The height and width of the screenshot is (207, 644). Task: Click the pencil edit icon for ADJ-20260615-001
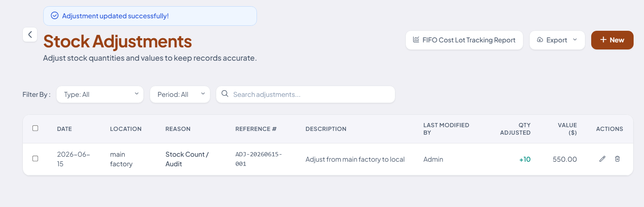pos(602,159)
